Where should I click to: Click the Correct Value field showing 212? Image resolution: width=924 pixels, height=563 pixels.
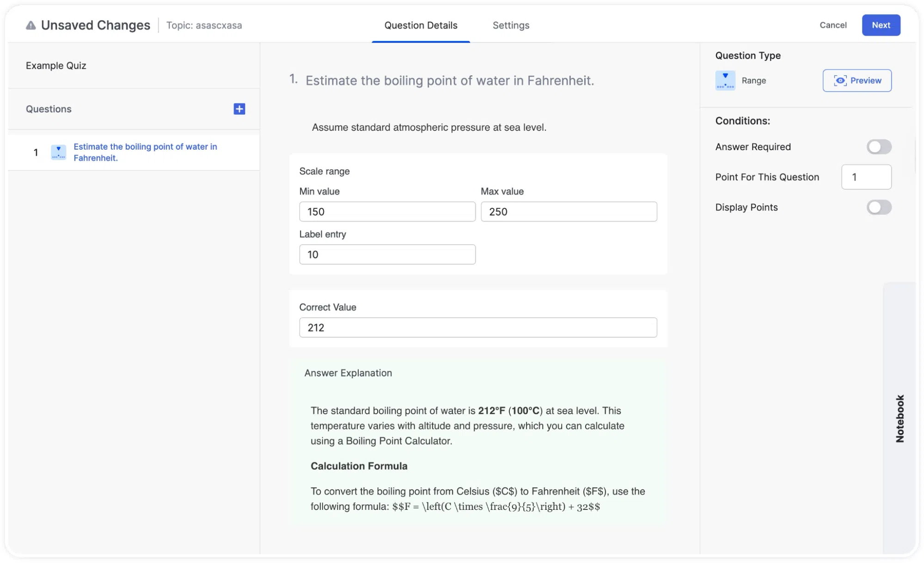point(478,327)
